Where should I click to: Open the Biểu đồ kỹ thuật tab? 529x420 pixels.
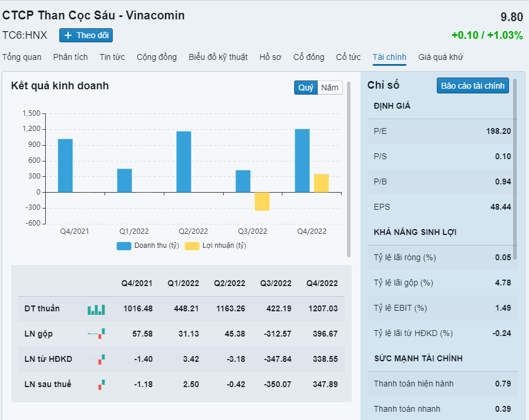point(218,57)
